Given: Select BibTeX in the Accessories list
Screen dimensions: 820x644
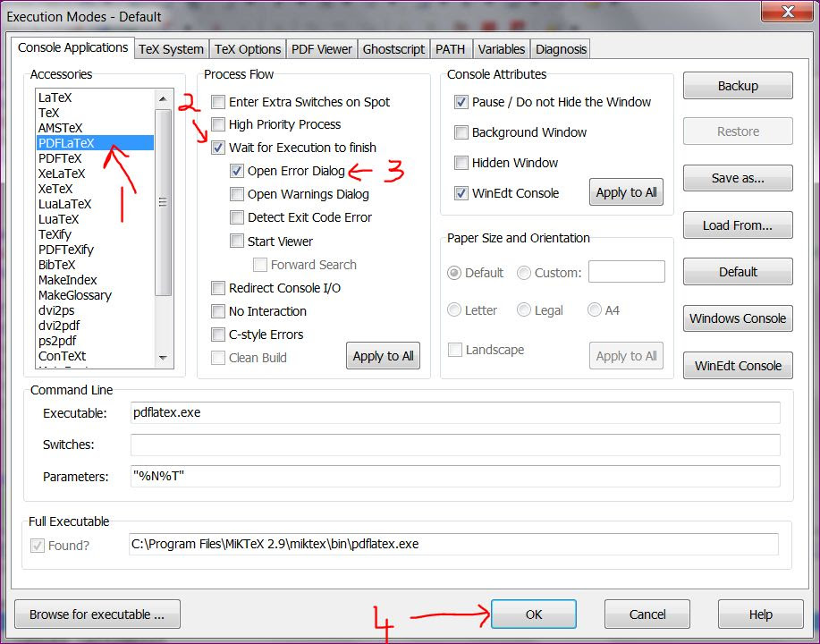Looking at the screenshot, I should (95, 265).
